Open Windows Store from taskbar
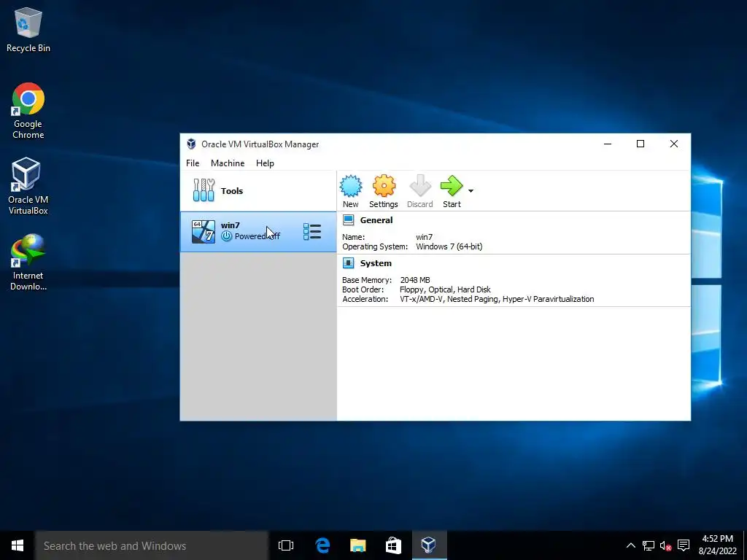Screen dimensions: 747x560 click(393, 545)
